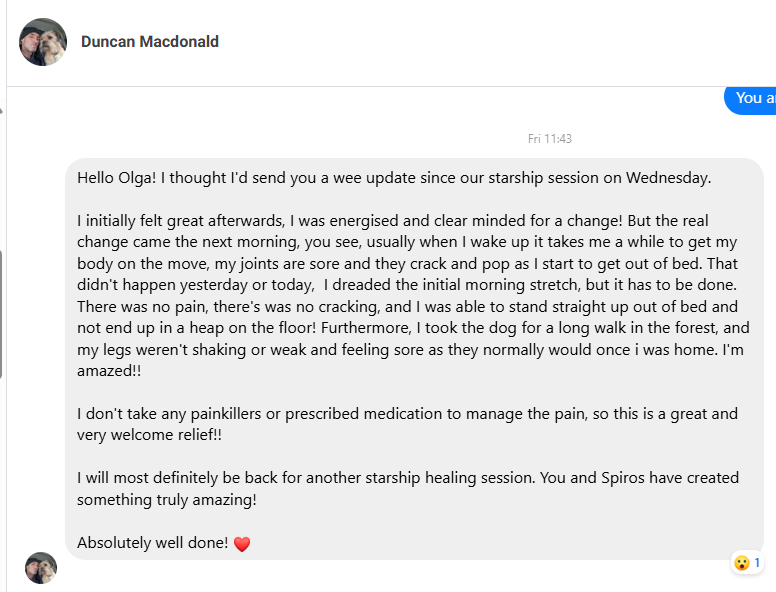Click the "Fri 11:43" timestamp
This screenshot has height=592, width=776.
pyautogui.click(x=549, y=139)
